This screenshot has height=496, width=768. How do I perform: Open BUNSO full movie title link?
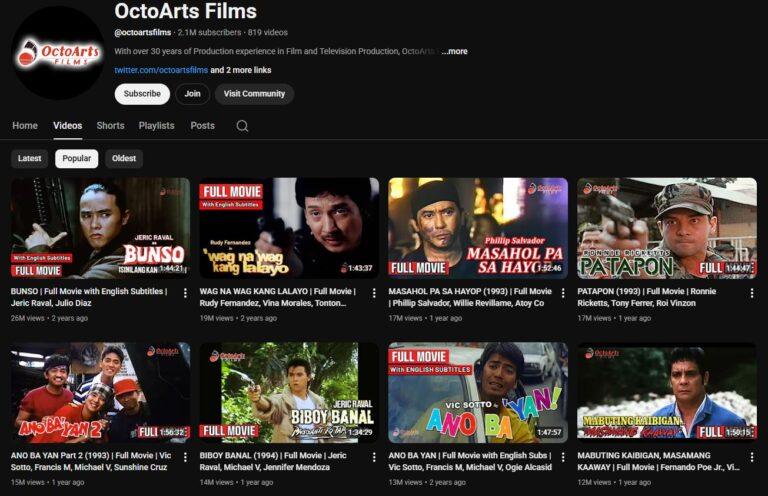point(89,297)
